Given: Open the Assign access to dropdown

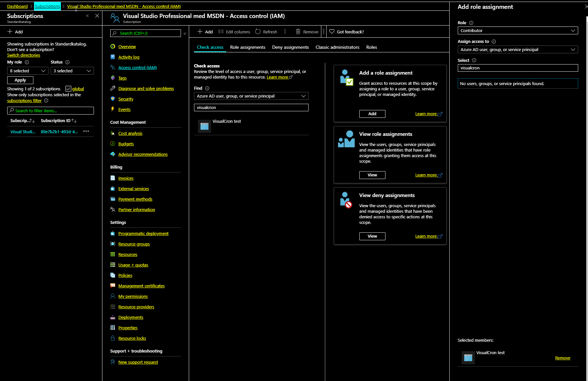Looking at the screenshot, I should coord(518,49).
